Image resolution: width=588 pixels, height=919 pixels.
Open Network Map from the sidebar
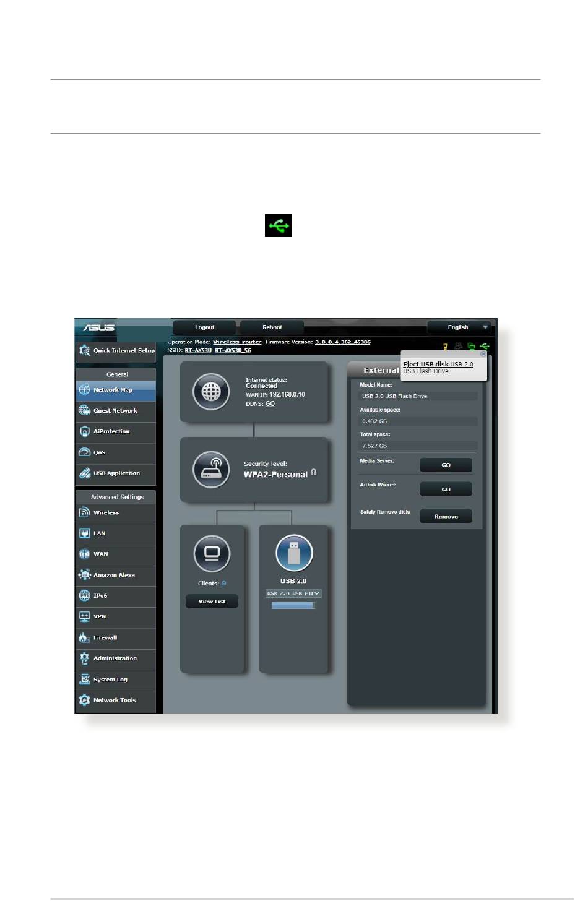pos(116,390)
